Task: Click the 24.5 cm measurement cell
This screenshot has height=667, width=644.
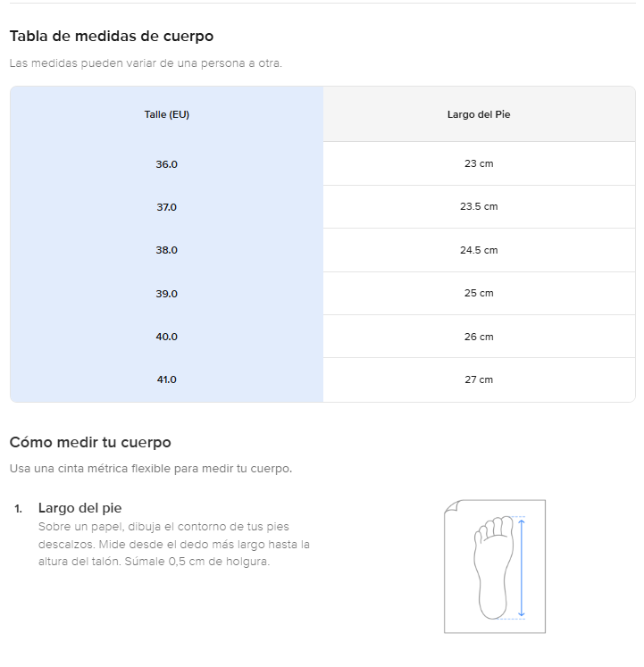Action: (479, 250)
